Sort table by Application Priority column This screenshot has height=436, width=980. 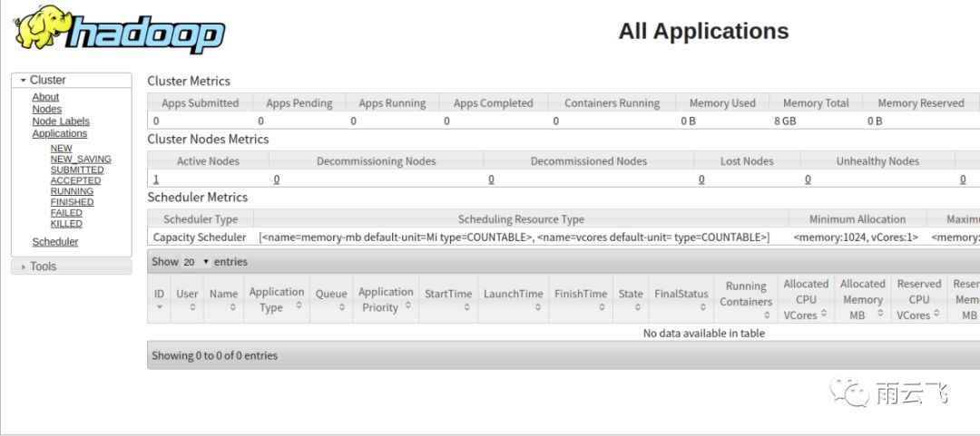(386, 298)
